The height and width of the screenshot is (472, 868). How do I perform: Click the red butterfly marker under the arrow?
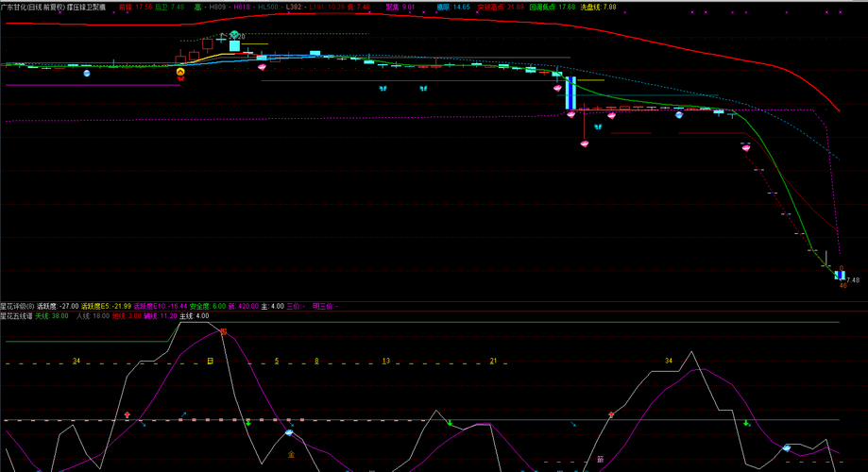coord(180,79)
